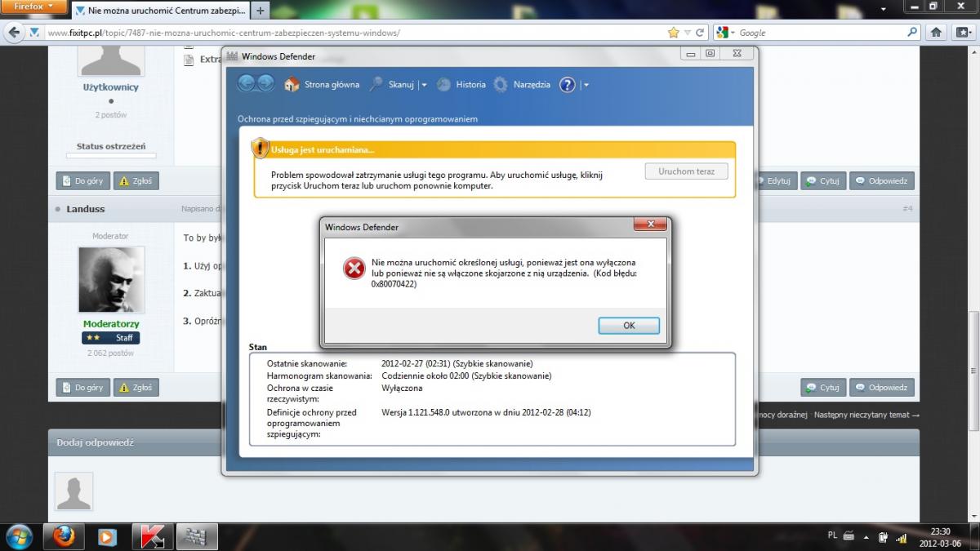Click the Landuss avatar picture
Image resolution: width=980 pixels, height=551 pixels.
pos(111,279)
